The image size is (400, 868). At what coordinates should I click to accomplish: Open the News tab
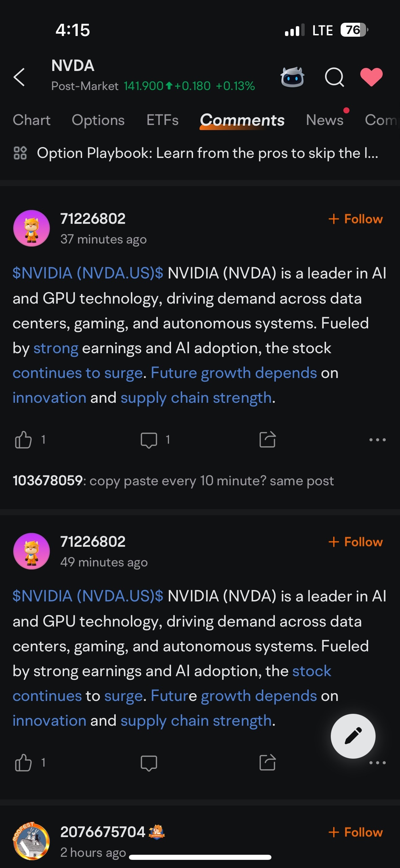[325, 120]
